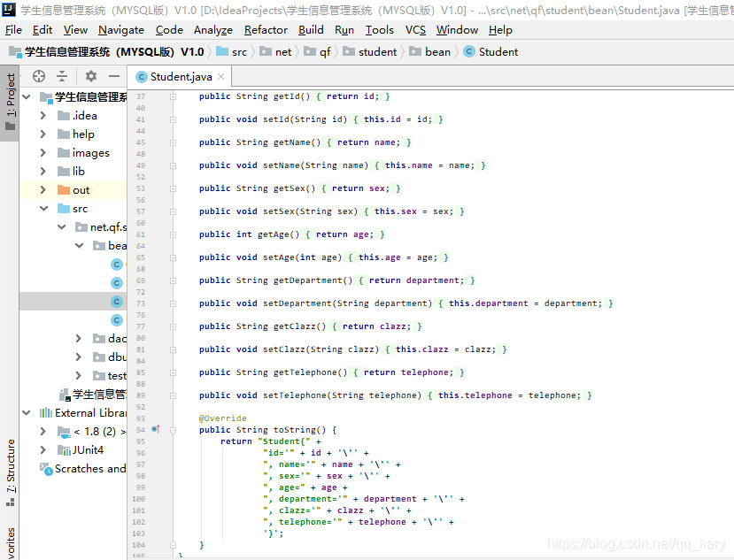Open project panel settings gear
Screen dimensions: 734x560
(x=91, y=76)
